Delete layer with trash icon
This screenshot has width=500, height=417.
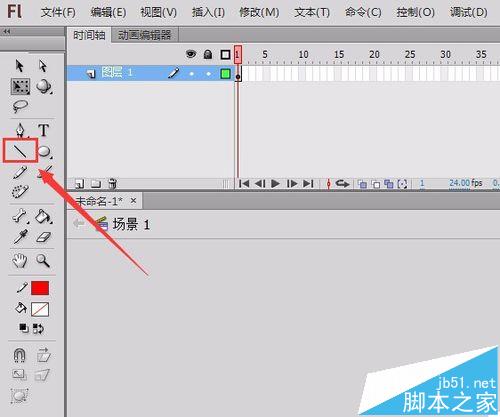tap(113, 184)
